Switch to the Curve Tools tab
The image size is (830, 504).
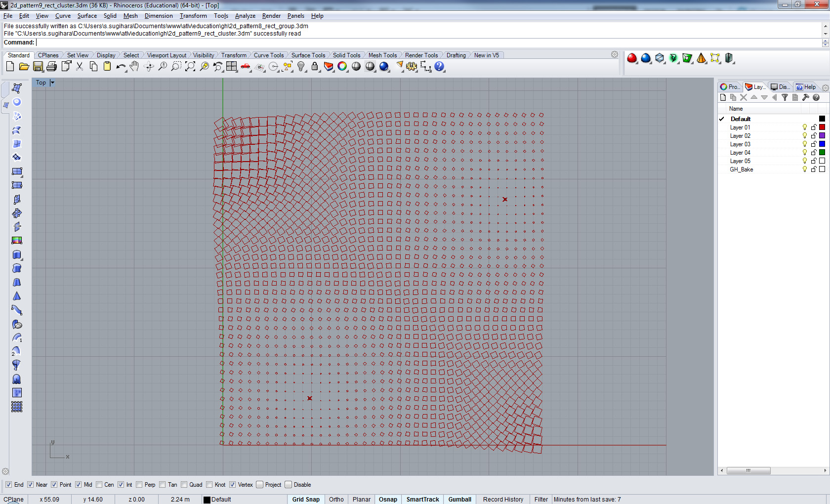[x=268, y=55]
